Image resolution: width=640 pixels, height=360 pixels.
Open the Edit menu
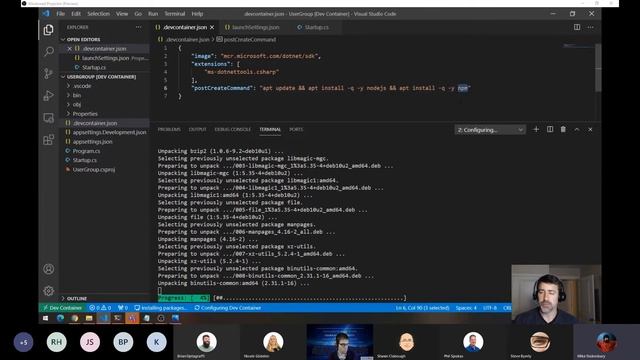coord(76,14)
